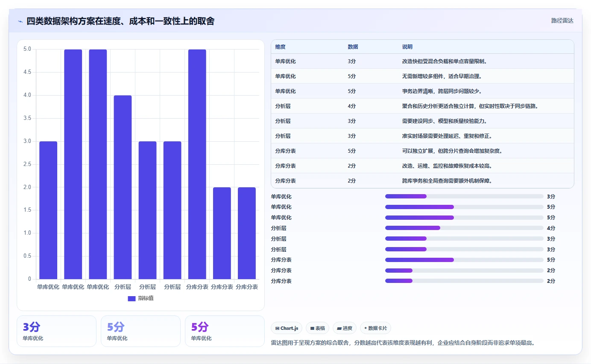Click the row 无需新增较多组件，适合早期治理
The width and height of the screenshot is (591, 364).
coord(422,76)
